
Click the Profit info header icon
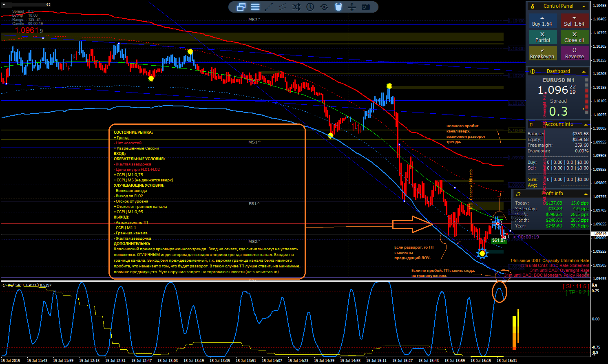[x=518, y=194]
